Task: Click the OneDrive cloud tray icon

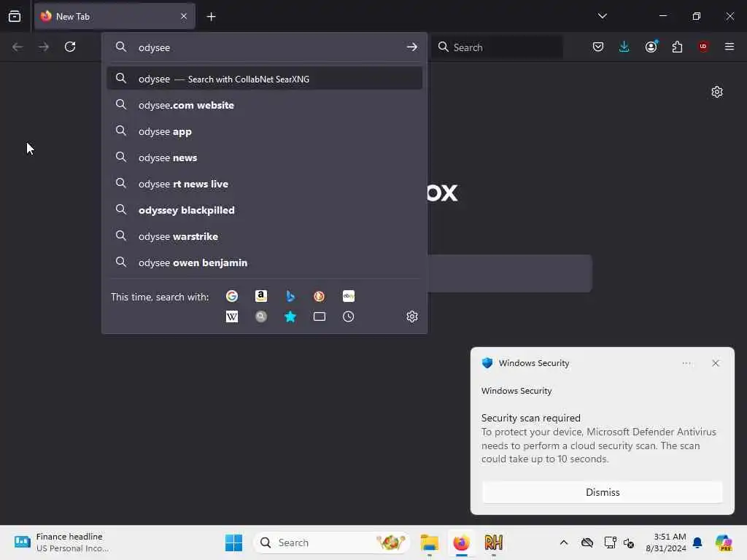Action: (x=587, y=542)
